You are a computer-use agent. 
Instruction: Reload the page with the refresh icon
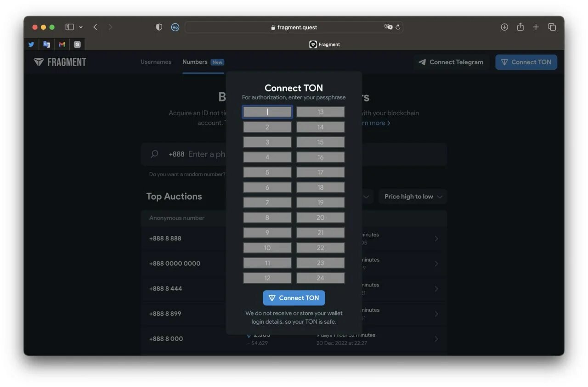(x=398, y=27)
